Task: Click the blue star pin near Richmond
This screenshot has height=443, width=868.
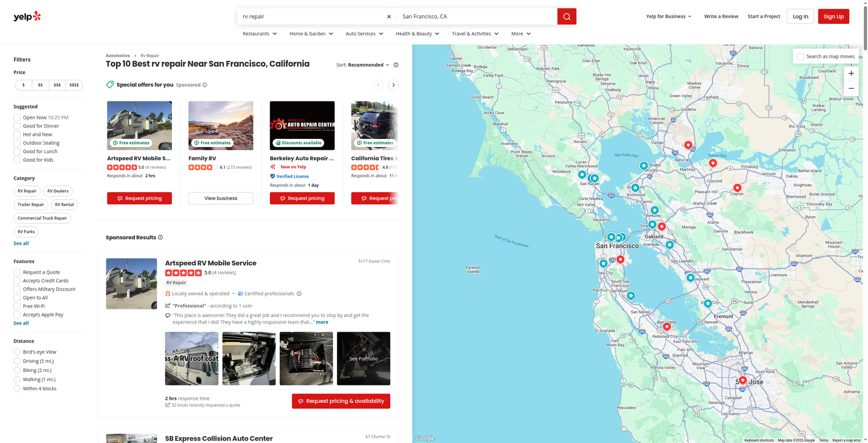Action: tap(635, 188)
